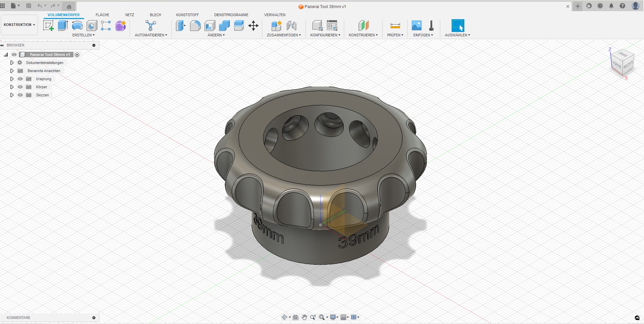
Task: Switch to the Dienstprogramme tab
Action: (231, 15)
